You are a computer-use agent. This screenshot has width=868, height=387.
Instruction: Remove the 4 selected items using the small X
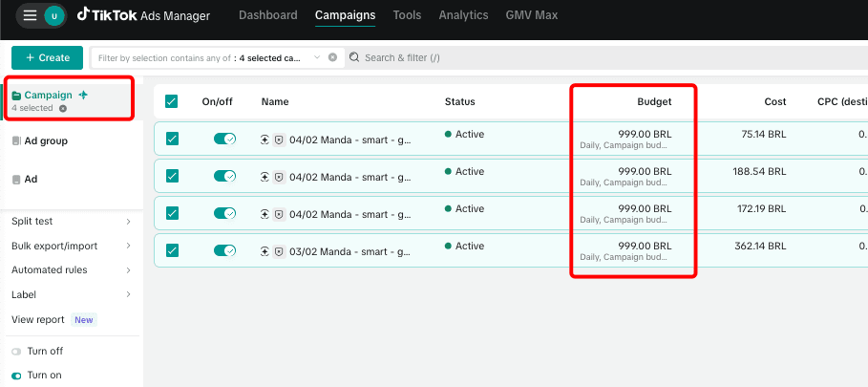click(63, 109)
